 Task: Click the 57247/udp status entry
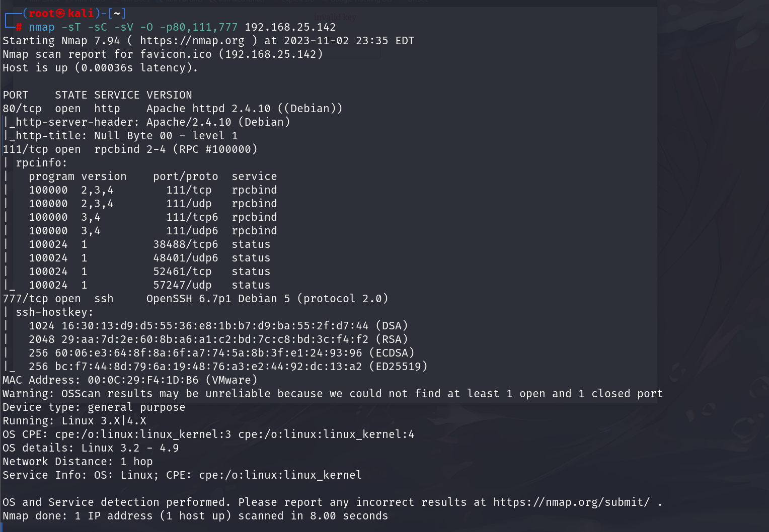tap(212, 285)
